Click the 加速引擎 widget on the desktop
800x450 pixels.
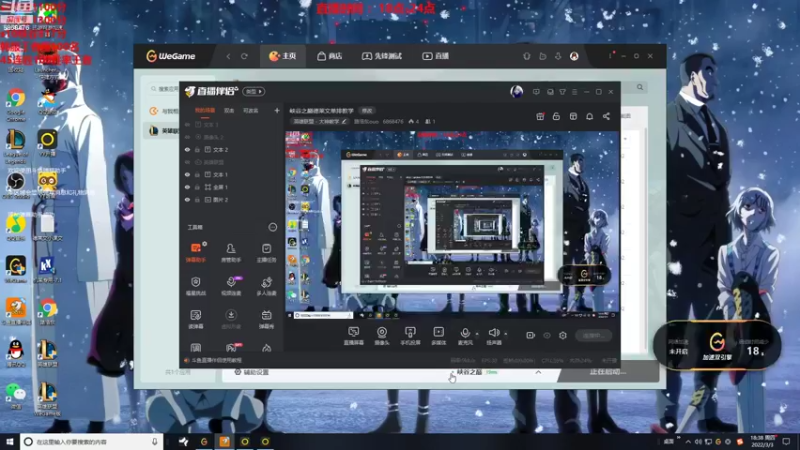pyautogui.click(x=717, y=345)
